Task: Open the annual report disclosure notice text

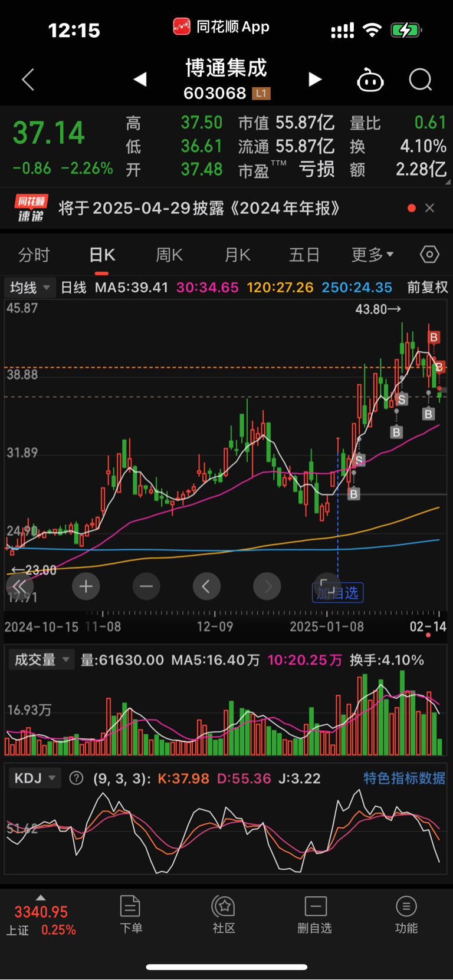Action: tap(199, 208)
